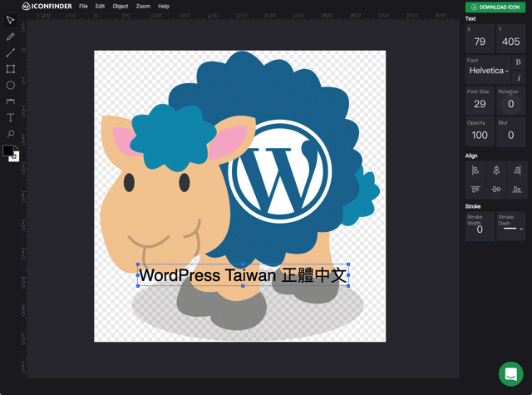The height and width of the screenshot is (395, 532).
Task: Click the black fill color swatch
Action: pyautogui.click(x=7, y=151)
